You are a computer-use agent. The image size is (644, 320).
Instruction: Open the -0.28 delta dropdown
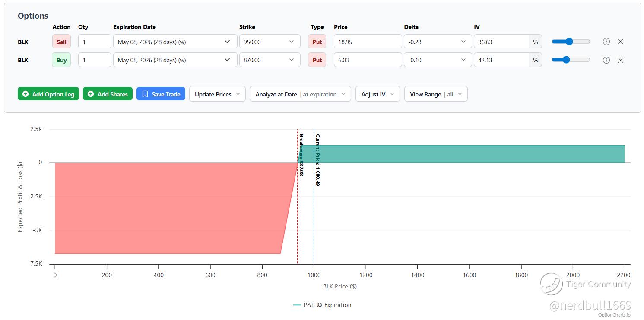438,42
